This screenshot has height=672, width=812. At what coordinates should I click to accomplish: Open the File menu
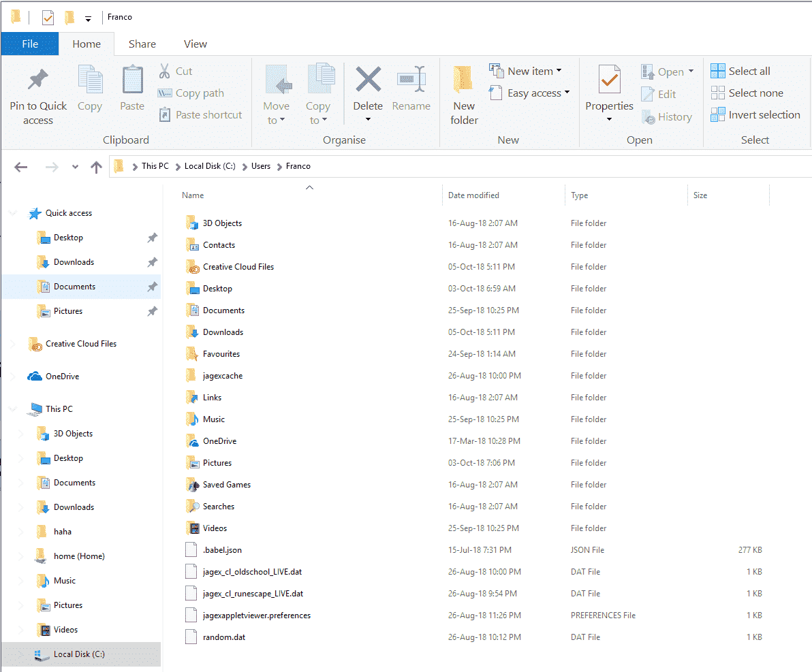click(x=29, y=44)
